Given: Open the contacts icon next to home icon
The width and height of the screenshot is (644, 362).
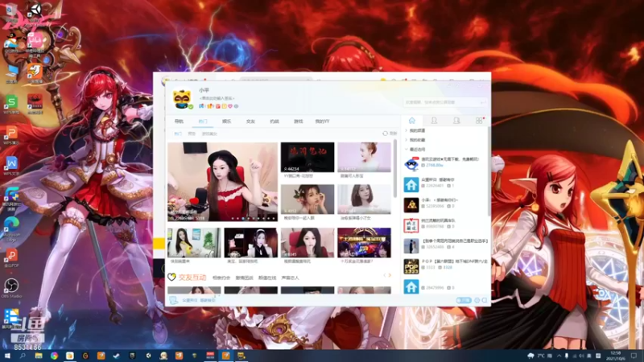Looking at the screenshot, I should tap(434, 120).
